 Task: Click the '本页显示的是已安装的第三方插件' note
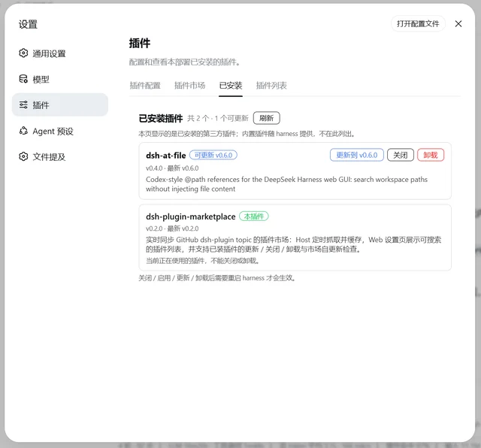tap(247, 134)
